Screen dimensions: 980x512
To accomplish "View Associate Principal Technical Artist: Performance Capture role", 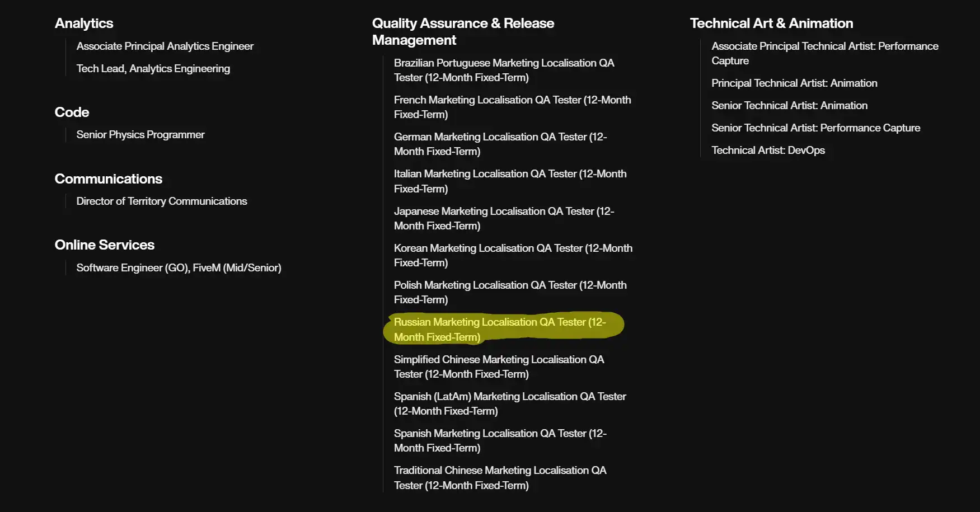I will coord(824,53).
